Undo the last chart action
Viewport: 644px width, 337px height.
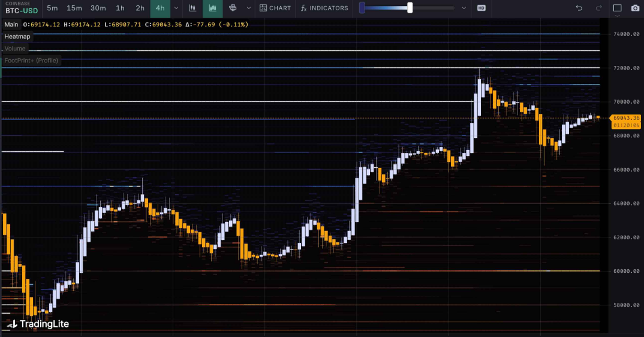click(579, 8)
